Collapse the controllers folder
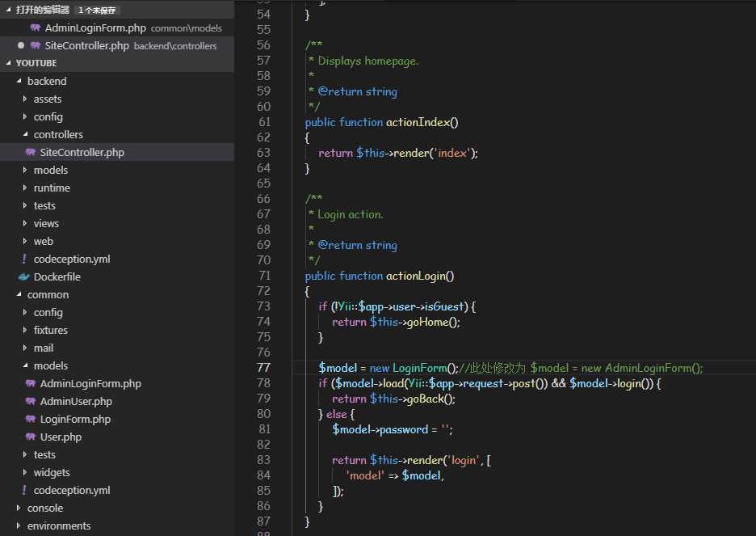The width and height of the screenshot is (756, 536). [25, 134]
